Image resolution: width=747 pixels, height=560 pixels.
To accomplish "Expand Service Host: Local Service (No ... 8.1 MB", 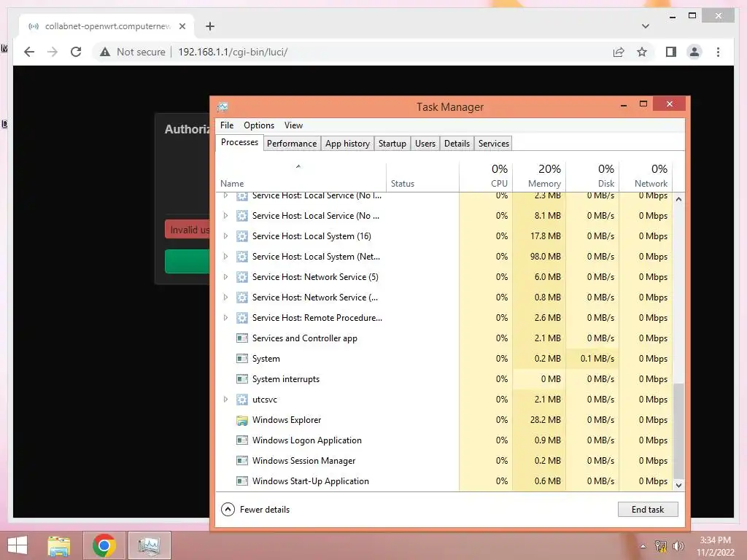I will [x=226, y=216].
